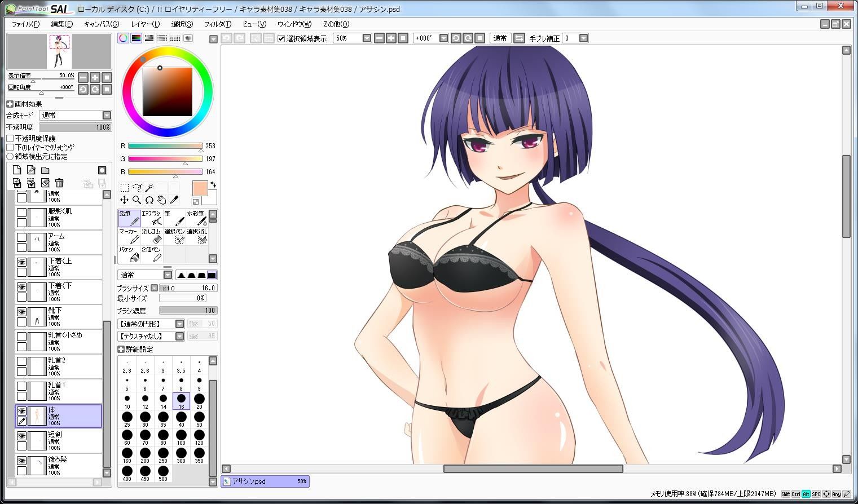Pick the eyedropper color picker tool
The width and height of the screenshot is (858, 504).
pos(174,200)
